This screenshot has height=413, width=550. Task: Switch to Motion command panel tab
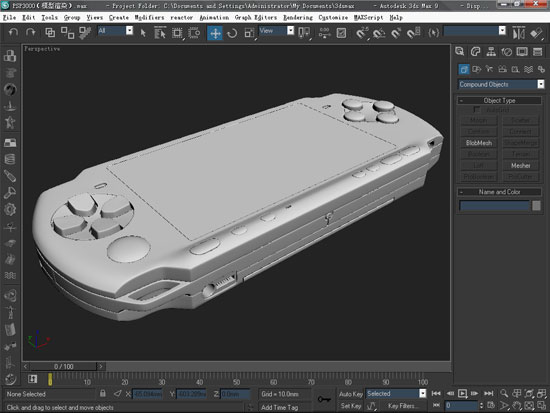pos(507,52)
